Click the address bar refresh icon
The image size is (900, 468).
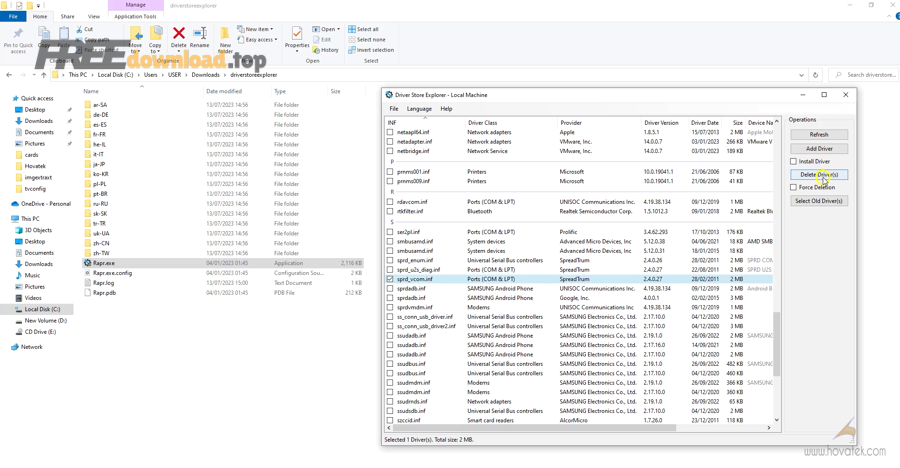(x=815, y=75)
